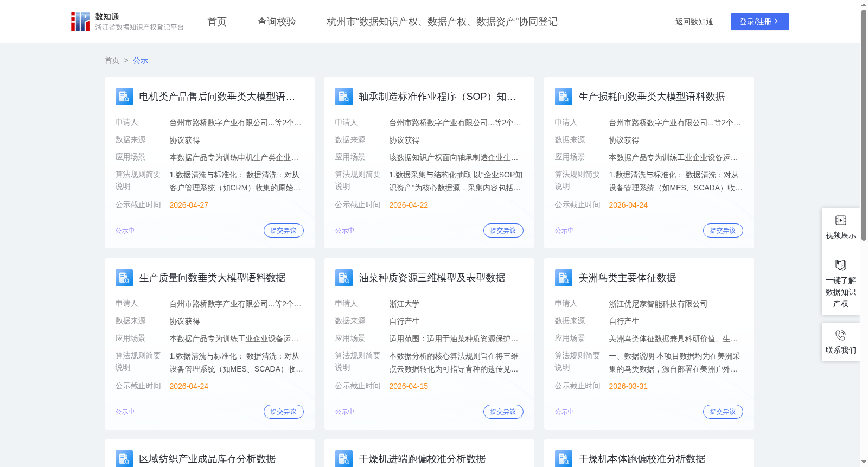The height and width of the screenshot is (467, 868).
Task: Click the 一键了解数据知识产权 sidebar label
Action: pos(841,292)
